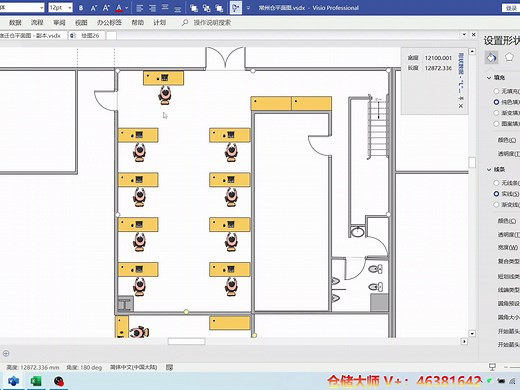Close the shape data window

click(x=461, y=106)
